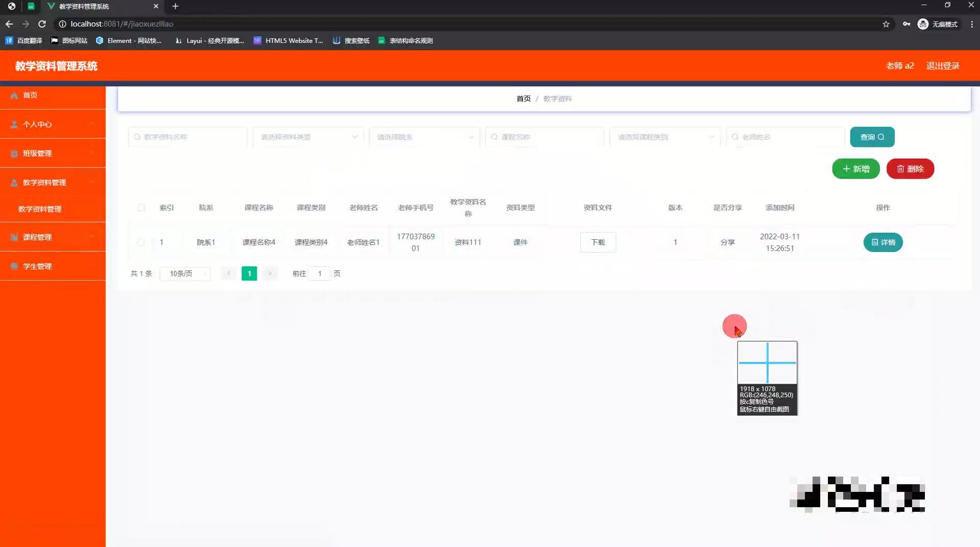
Task: Click the address bar URL
Action: pos(122,24)
